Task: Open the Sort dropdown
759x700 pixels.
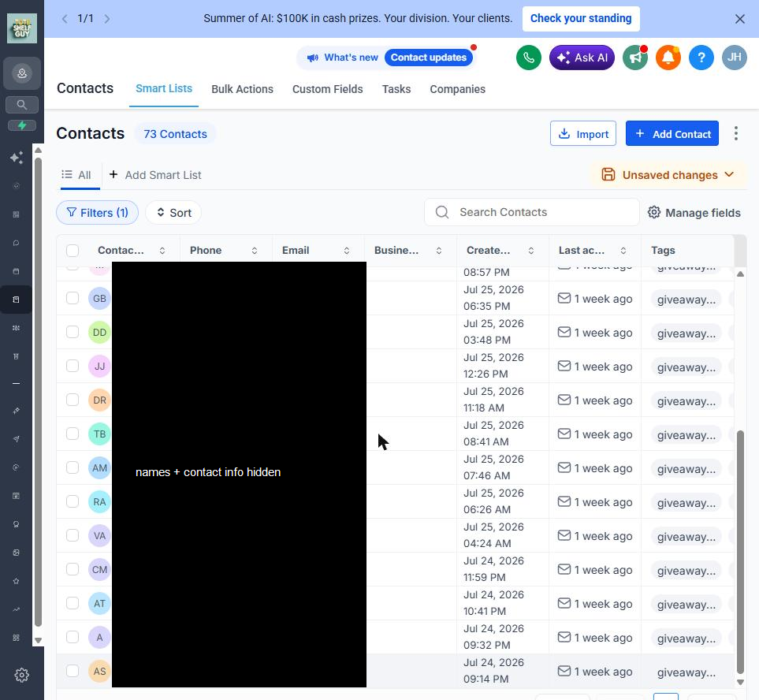Action: [173, 213]
